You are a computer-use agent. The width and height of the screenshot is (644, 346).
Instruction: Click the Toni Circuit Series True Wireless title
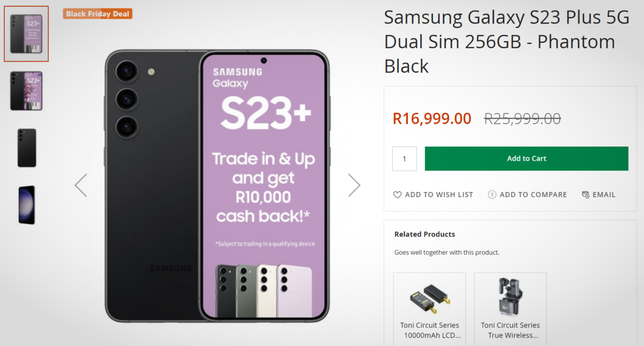pos(510,330)
